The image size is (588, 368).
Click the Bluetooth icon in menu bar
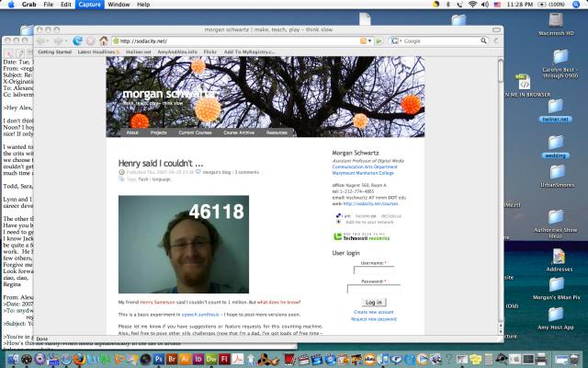tap(447, 4)
